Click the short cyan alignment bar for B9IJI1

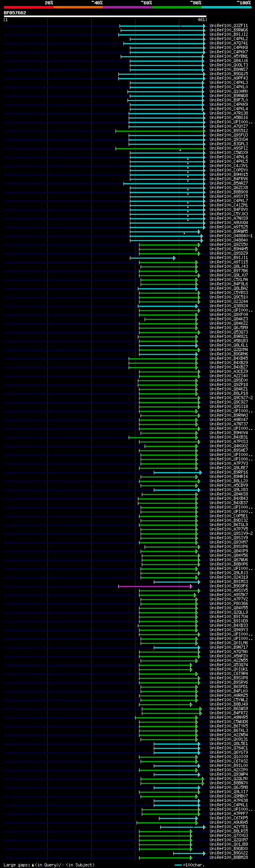pos(153,258)
